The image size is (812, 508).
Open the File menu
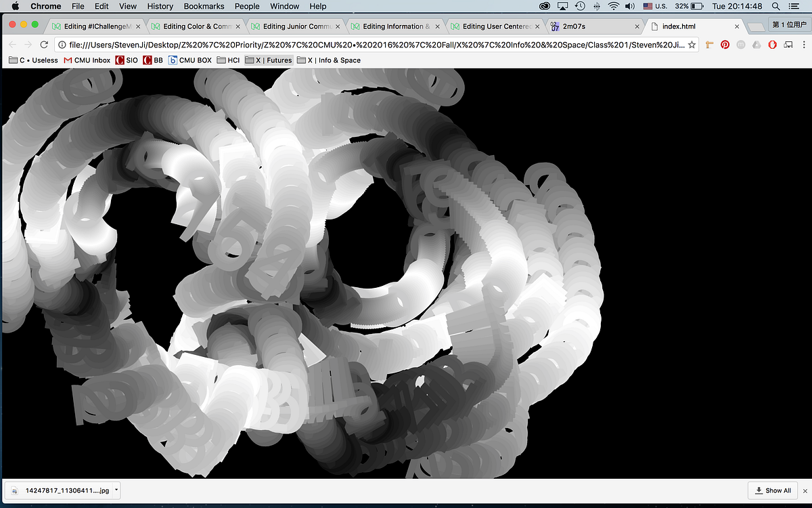coord(78,6)
